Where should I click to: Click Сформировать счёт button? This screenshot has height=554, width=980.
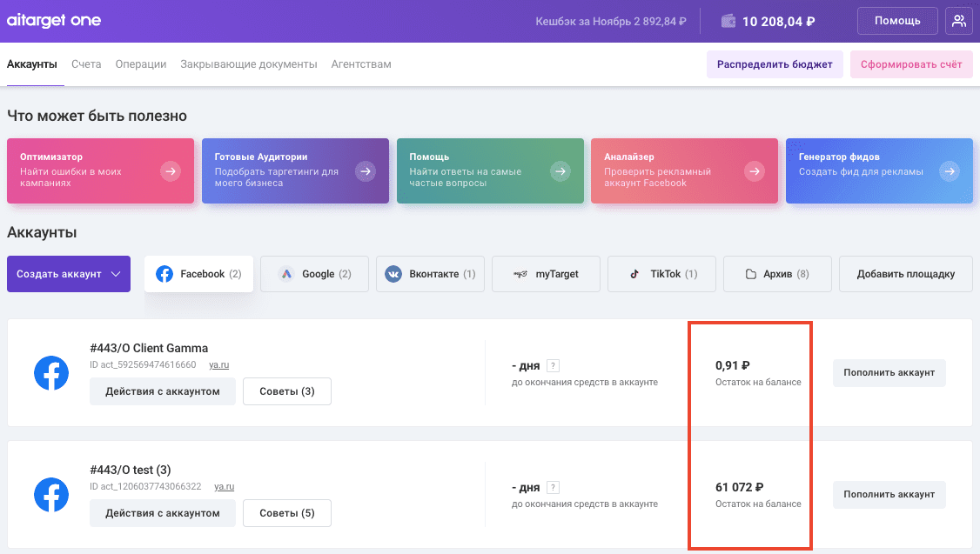tap(911, 64)
